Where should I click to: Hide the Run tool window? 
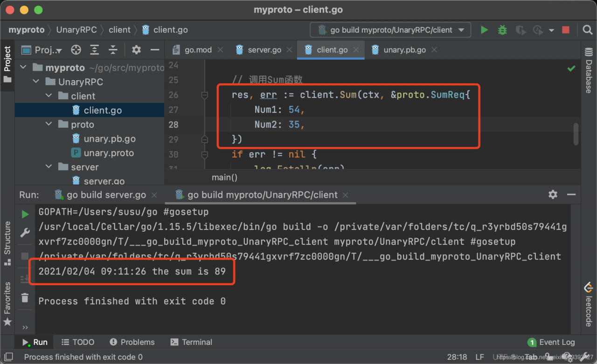(x=571, y=194)
